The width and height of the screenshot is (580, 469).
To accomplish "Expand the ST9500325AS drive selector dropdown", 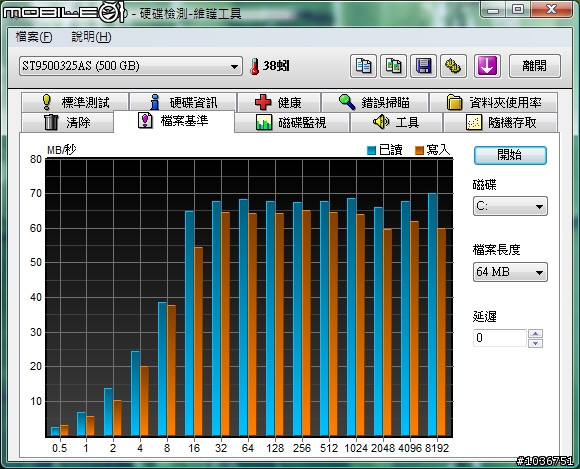I will click(131, 66).
